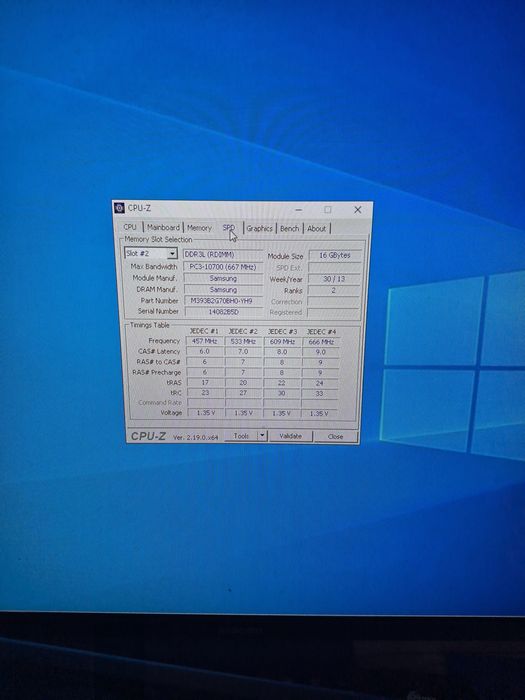
Task: Switch to the Graphics tab
Action: [x=259, y=229]
